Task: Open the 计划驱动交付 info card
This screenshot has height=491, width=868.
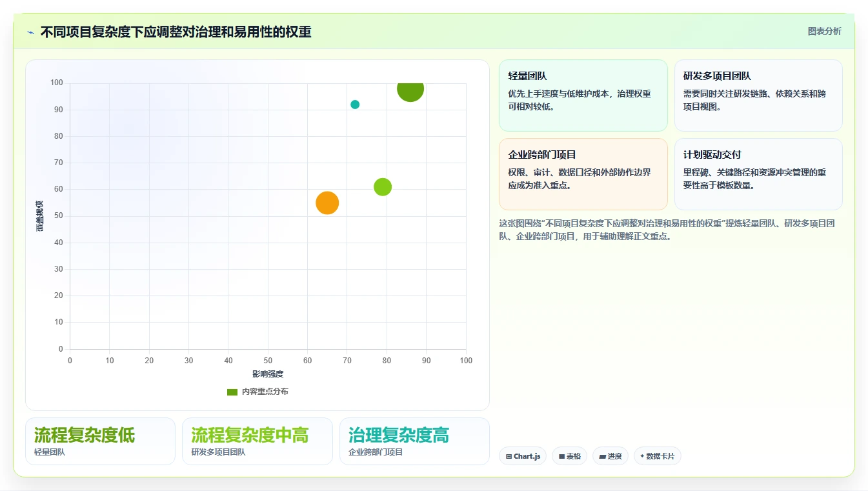Action: point(758,174)
